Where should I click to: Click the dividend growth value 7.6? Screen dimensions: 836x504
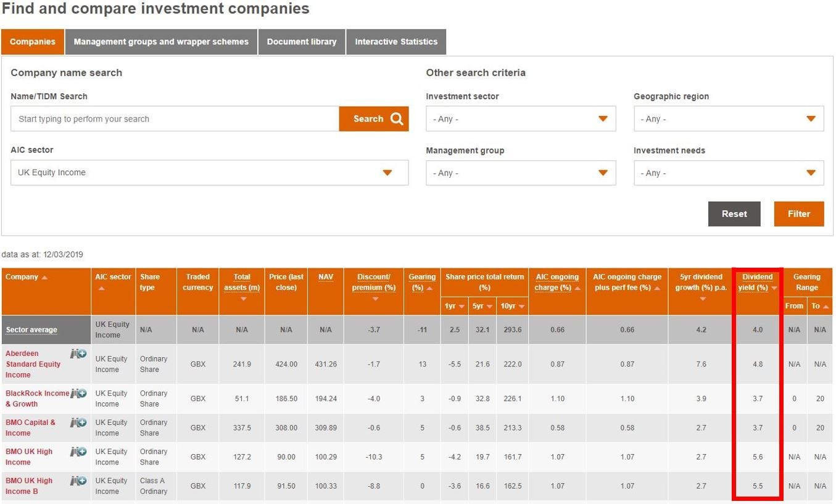click(x=701, y=365)
